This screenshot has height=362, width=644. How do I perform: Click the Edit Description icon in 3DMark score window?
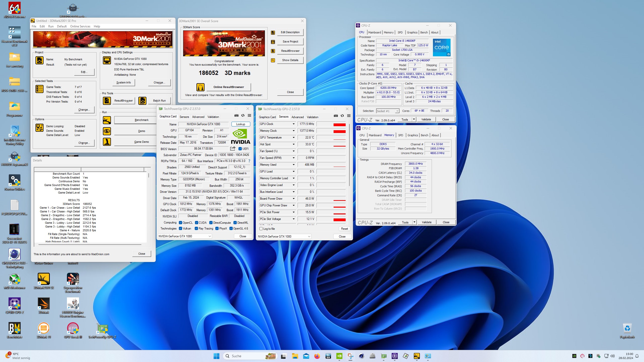273,32
